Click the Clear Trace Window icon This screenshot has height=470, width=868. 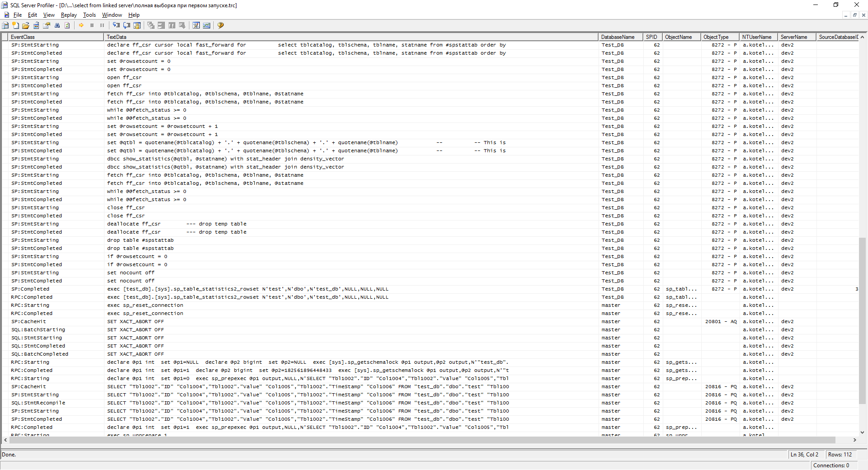point(67,25)
